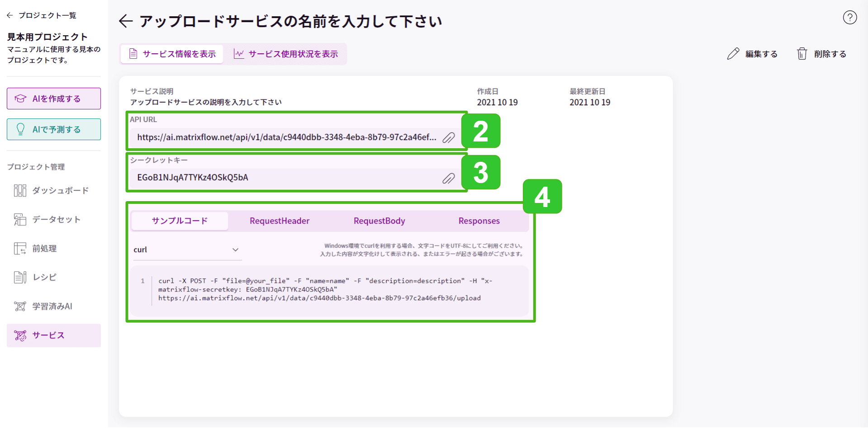Image resolution: width=868 pixels, height=428 pixels.
Task: Copy the API URL with the clip icon
Action: pos(448,137)
